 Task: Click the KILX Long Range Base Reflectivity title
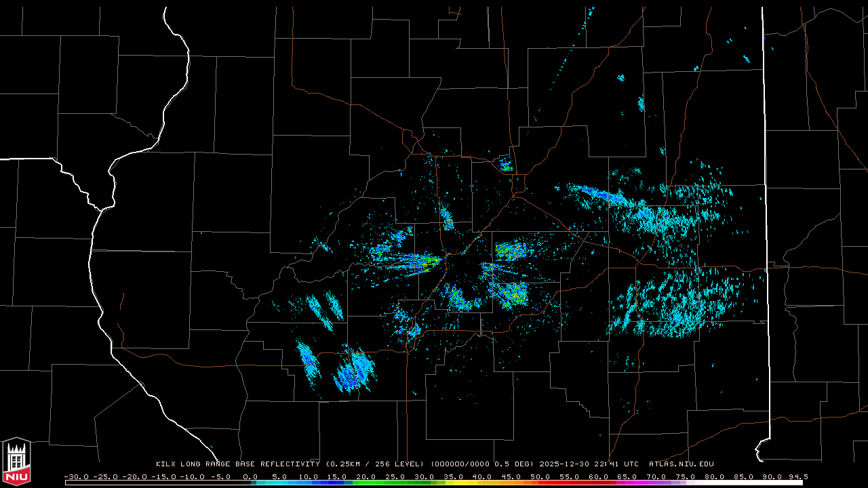[237, 464]
